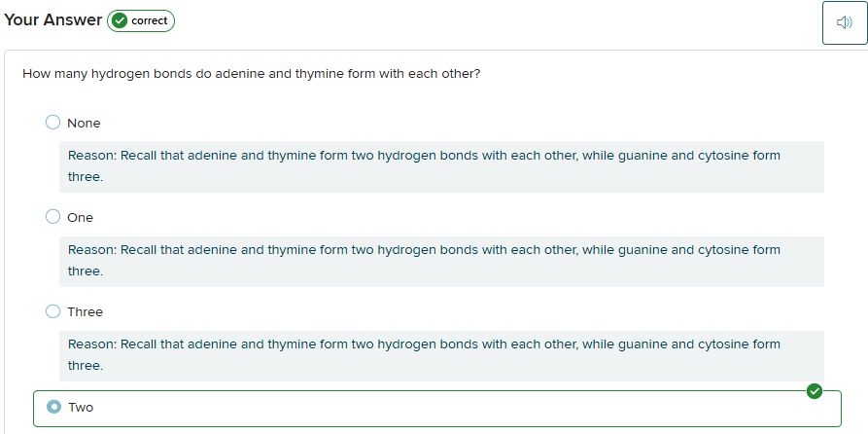Select the One radio button

point(52,217)
